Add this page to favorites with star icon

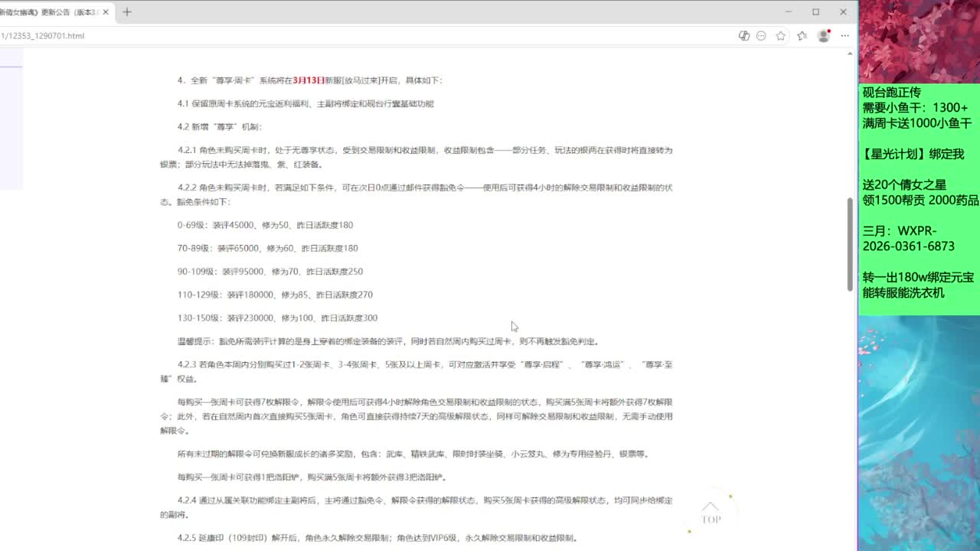[780, 36]
